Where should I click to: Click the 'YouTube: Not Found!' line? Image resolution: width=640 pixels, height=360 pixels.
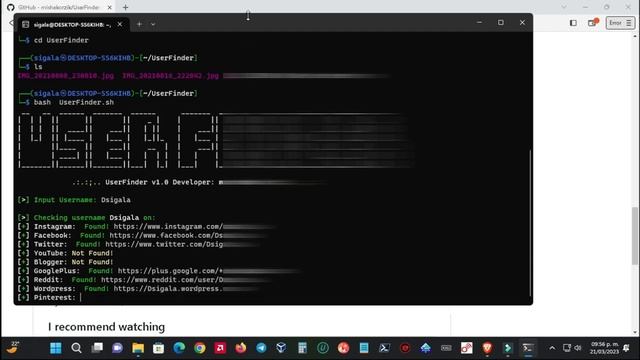click(65, 253)
